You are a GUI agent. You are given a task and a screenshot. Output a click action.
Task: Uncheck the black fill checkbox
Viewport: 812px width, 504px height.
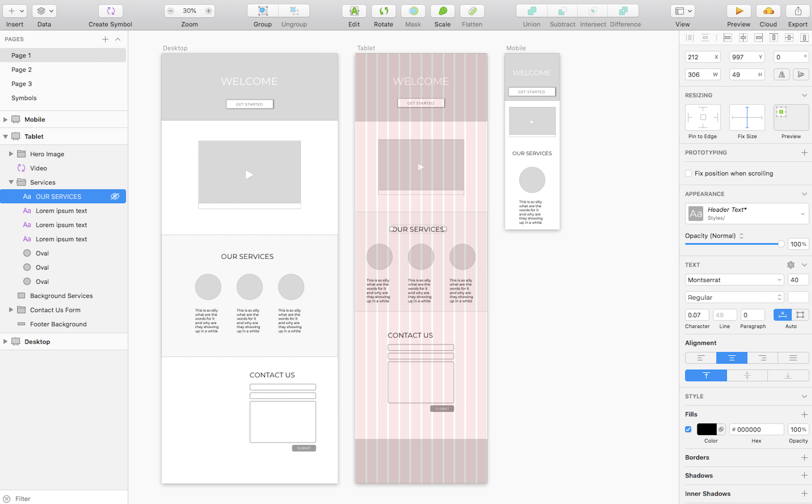click(688, 429)
